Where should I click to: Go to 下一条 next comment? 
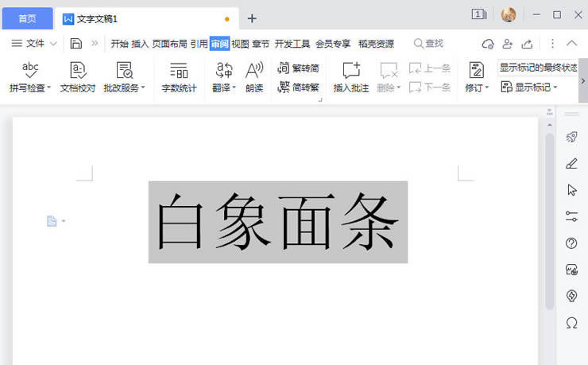point(430,87)
